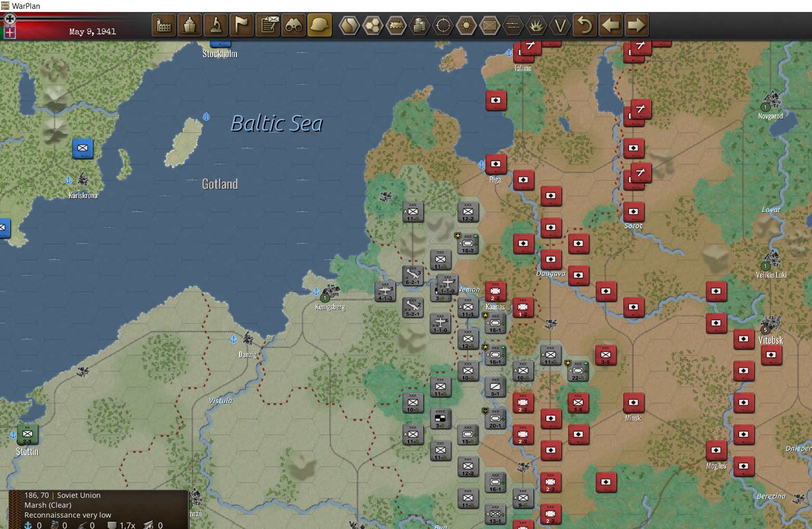
Task: Click the Vitebsk city label
Action: pyautogui.click(x=770, y=340)
